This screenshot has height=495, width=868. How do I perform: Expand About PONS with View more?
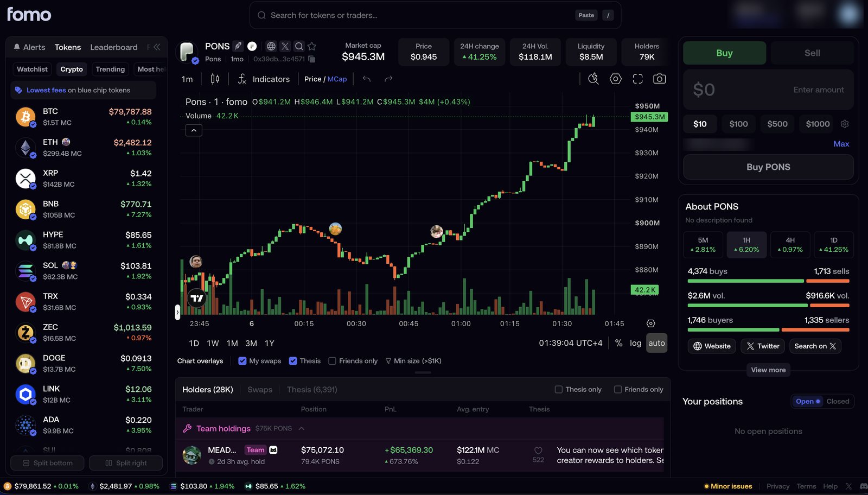coord(768,370)
